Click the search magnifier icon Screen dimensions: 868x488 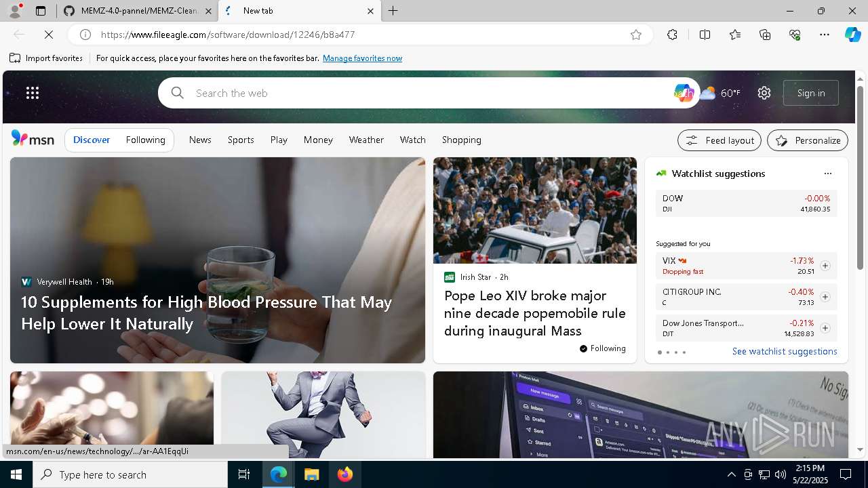[178, 93]
